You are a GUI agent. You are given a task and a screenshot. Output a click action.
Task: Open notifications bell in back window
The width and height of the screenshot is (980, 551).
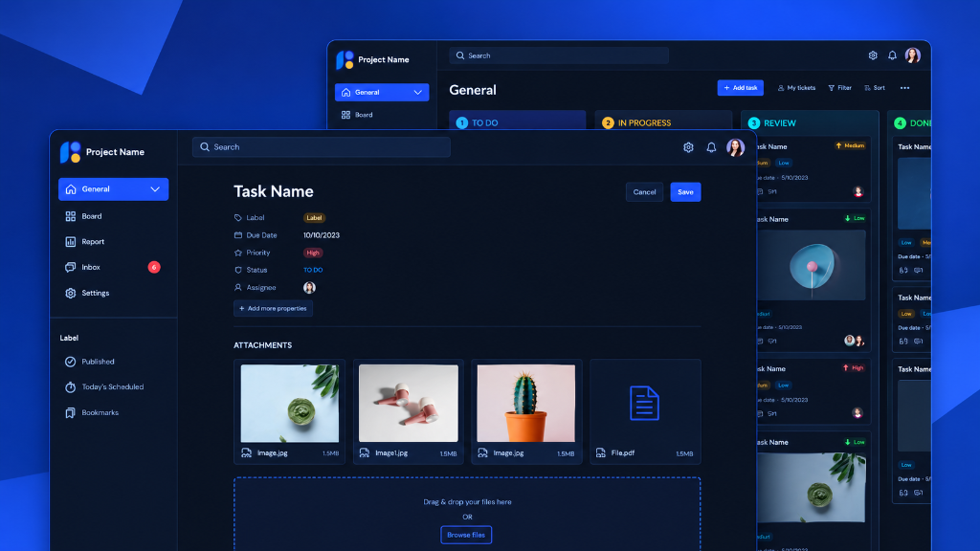click(x=893, y=55)
